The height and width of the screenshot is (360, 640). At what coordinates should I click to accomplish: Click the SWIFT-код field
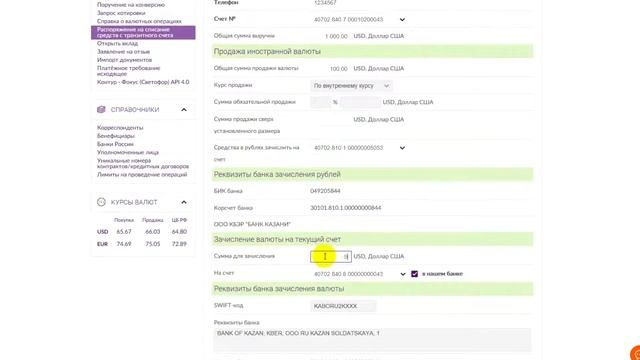[x=343, y=306]
